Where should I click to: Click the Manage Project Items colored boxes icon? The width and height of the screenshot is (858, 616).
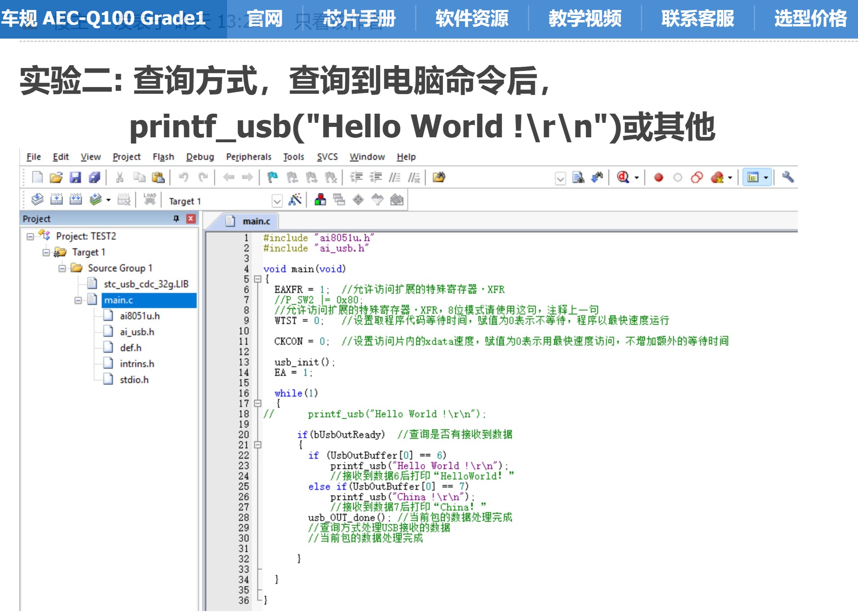click(x=320, y=200)
